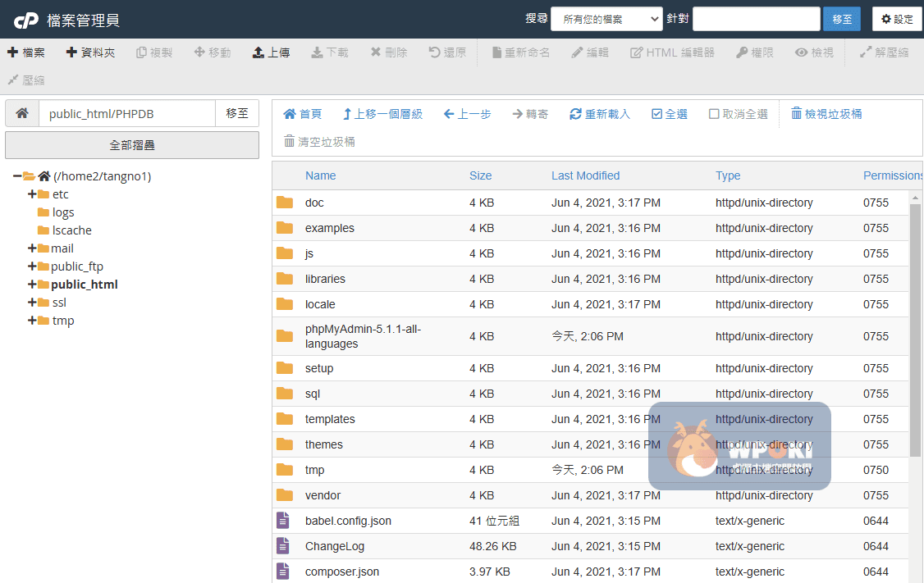
Task: Collapse the /home2/tangno1 root node
Action: (x=17, y=176)
